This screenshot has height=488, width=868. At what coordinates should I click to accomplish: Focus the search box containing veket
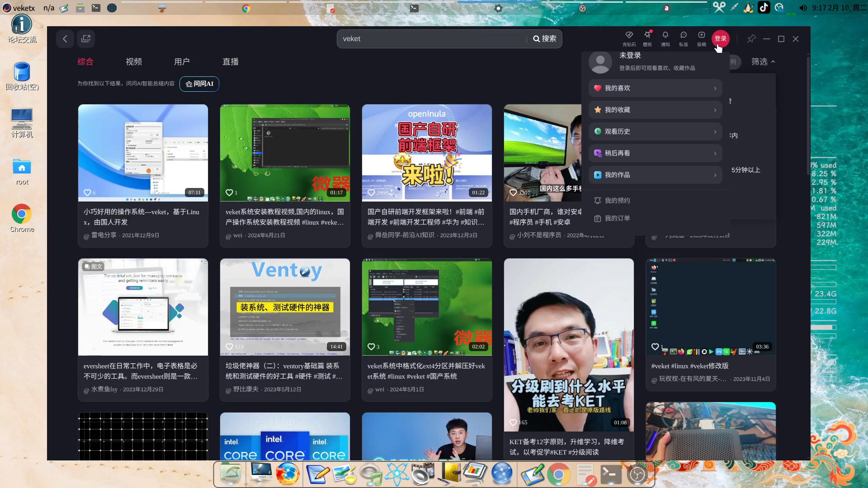[x=432, y=39]
